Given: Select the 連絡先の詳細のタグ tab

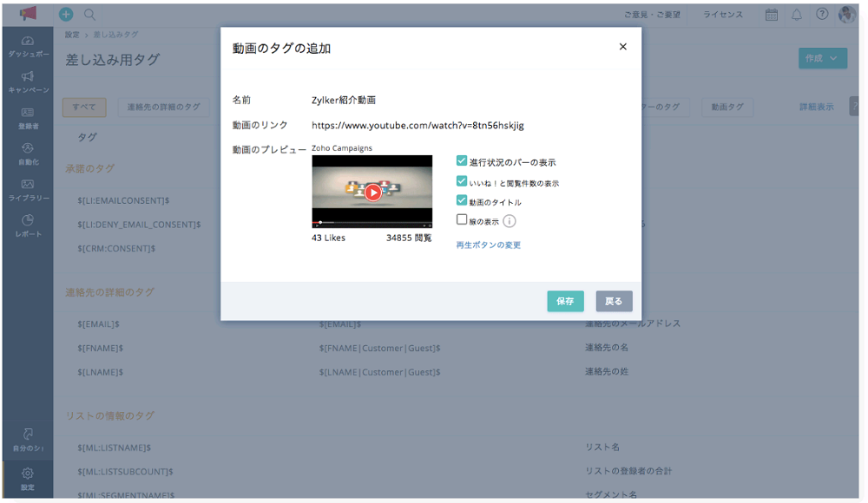Looking at the screenshot, I should (163, 107).
